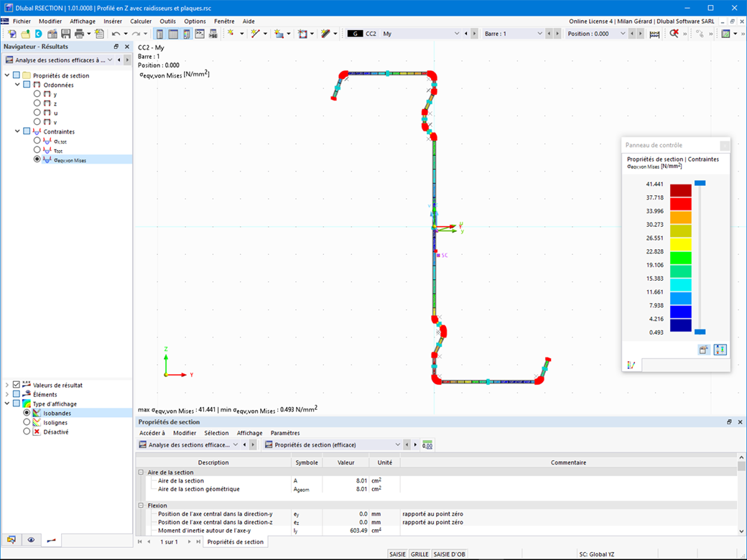Click the dark red 41.441 colour swatch
The width and height of the screenshot is (747, 560).
(x=680, y=190)
